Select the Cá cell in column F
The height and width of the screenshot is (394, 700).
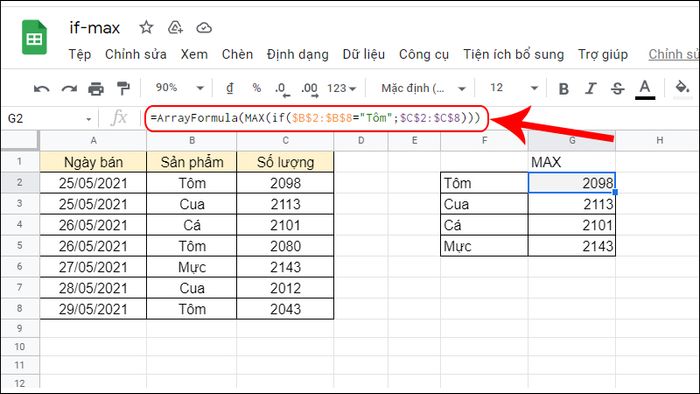[484, 225]
